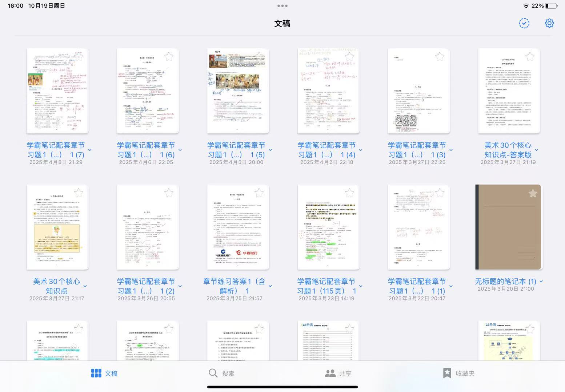Toggle favorite star on 章节练习答案1 document

[259, 193]
